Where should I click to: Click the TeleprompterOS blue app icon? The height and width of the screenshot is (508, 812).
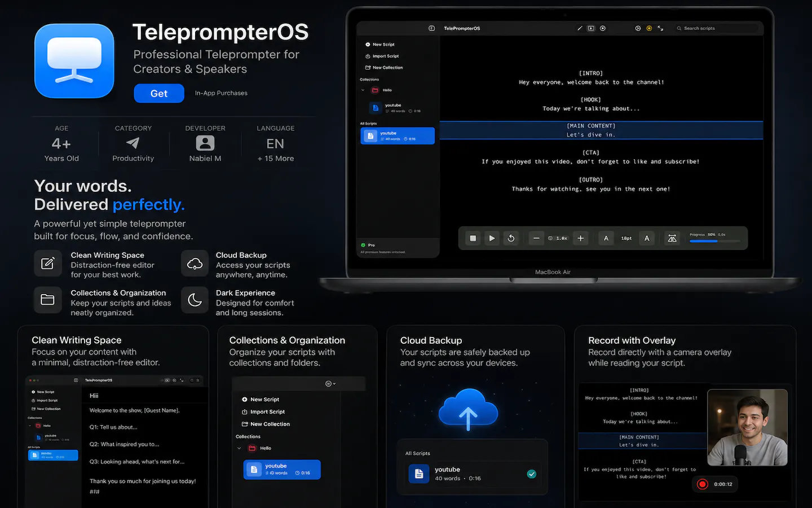point(74,61)
